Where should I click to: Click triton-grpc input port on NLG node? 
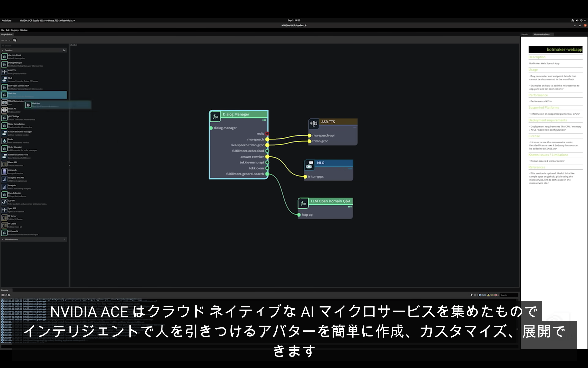point(305,177)
